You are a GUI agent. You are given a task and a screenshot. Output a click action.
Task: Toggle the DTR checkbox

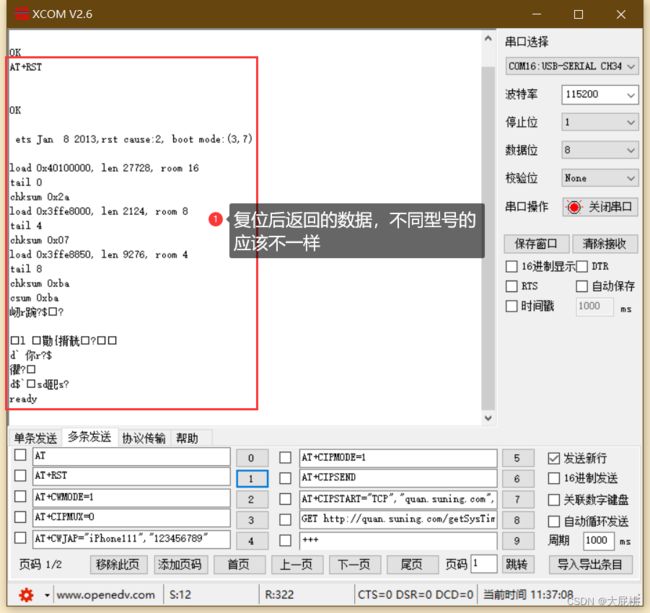[582, 267]
